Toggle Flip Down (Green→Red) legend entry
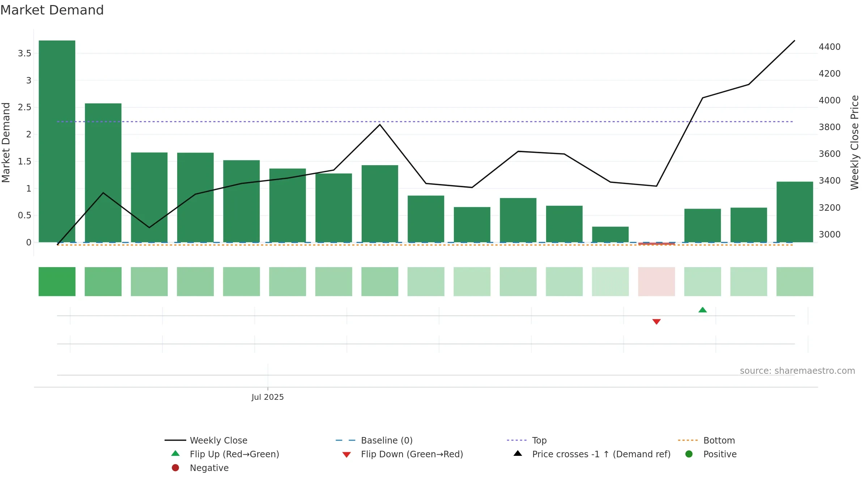The image size is (868, 488). [402, 454]
